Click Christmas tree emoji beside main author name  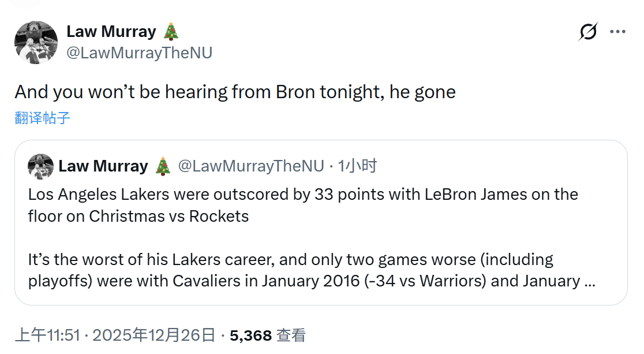pyautogui.click(x=170, y=31)
